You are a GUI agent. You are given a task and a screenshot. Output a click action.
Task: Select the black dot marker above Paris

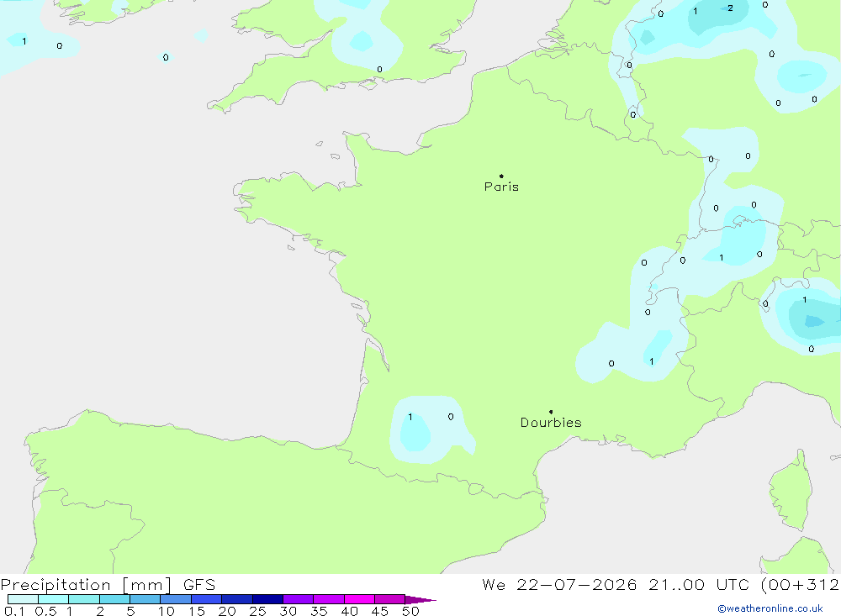click(x=501, y=176)
